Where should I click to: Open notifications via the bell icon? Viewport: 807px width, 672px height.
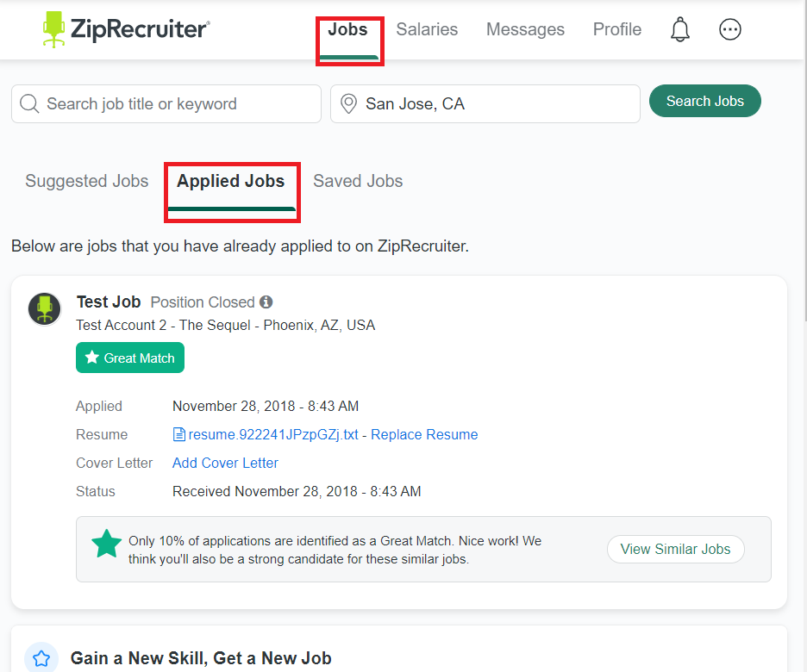679,28
